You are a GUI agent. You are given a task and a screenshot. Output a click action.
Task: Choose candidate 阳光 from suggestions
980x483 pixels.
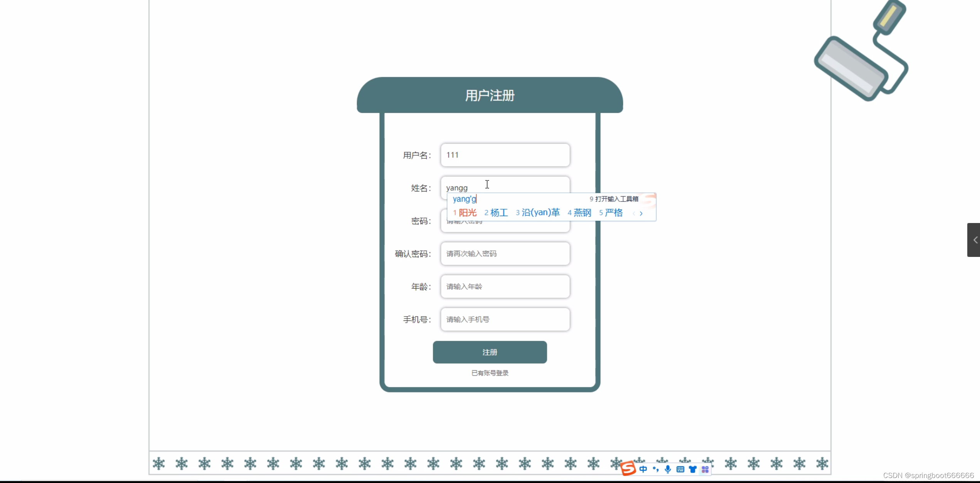tap(467, 213)
